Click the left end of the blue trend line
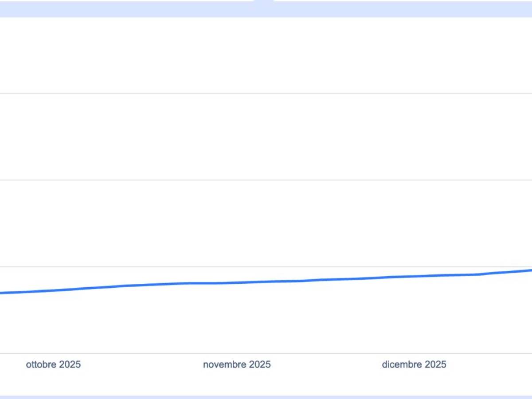The width and height of the screenshot is (532, 399). (x=2, y=293)
